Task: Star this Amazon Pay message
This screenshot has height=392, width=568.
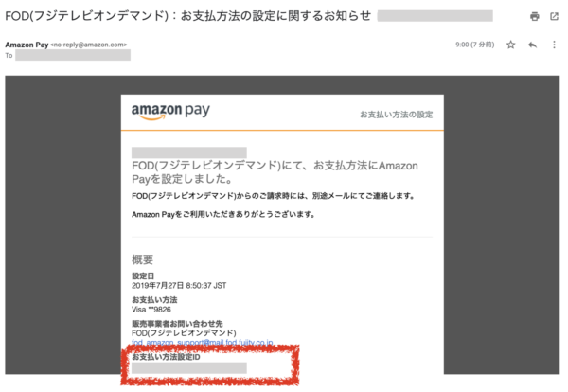Action: [511, 45]
